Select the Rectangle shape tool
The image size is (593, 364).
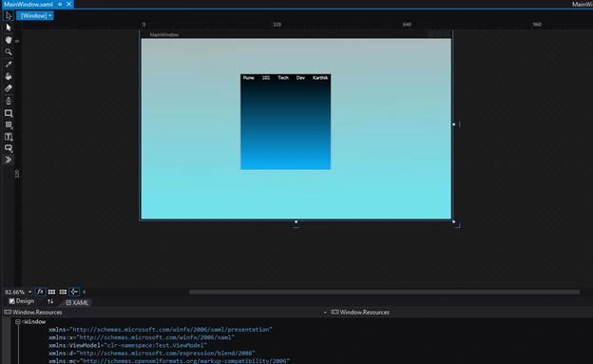[9, 113]
